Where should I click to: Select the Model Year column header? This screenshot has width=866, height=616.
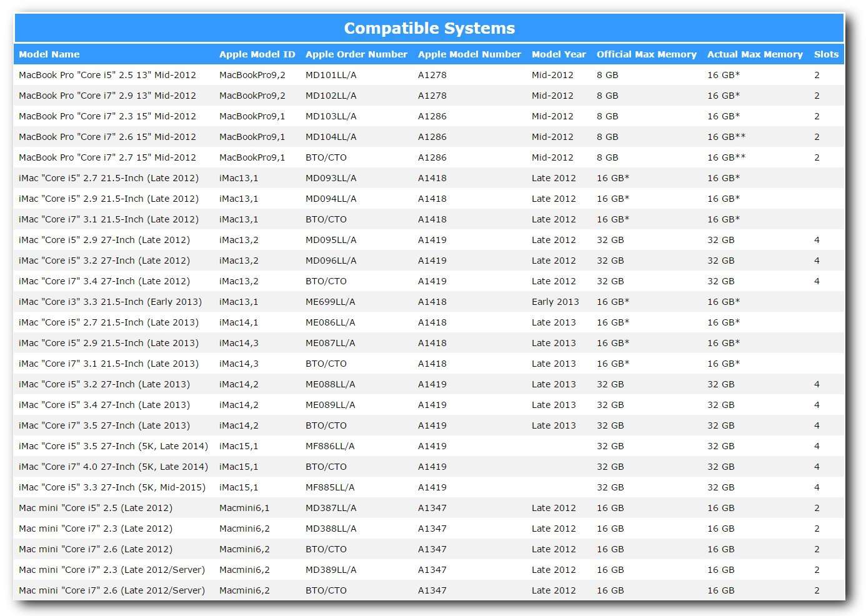click(559, 54)
